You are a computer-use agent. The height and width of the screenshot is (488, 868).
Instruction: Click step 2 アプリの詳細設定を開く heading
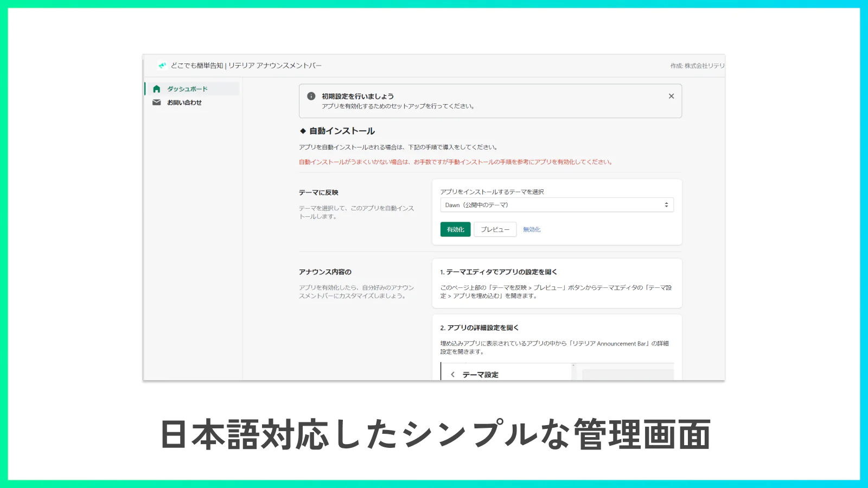click(480, 328)
